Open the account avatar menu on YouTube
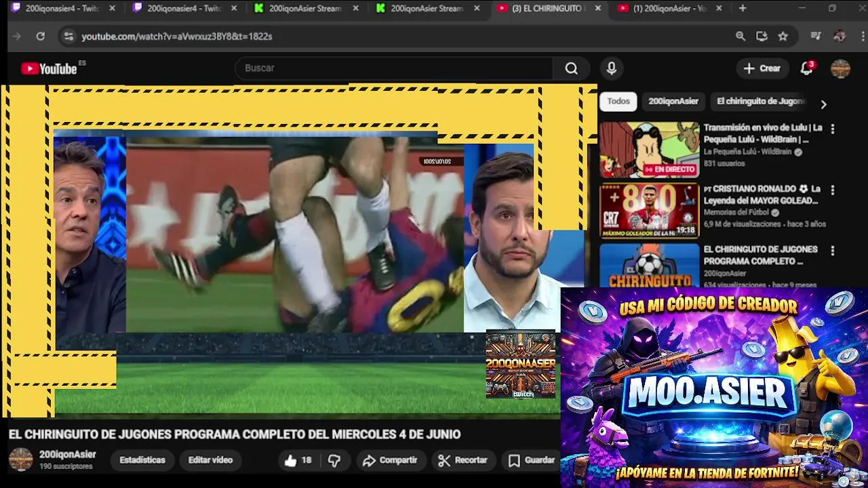Screen dimensions: 868x488 (840, 68)
